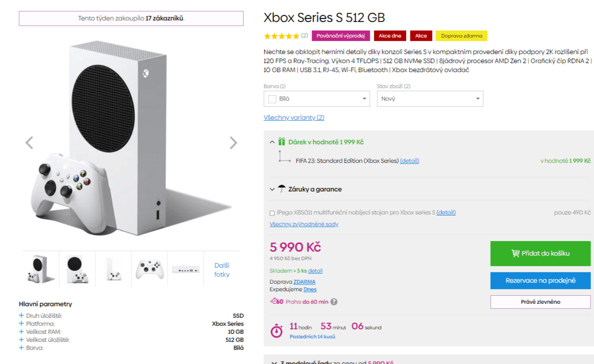Image resolution: width=594 pixels, height=364 pixels.
Task: Collapse the Dárek v hodnotě 1 999 Kč section
Action: pyautogui.click(x=272, y=142)
